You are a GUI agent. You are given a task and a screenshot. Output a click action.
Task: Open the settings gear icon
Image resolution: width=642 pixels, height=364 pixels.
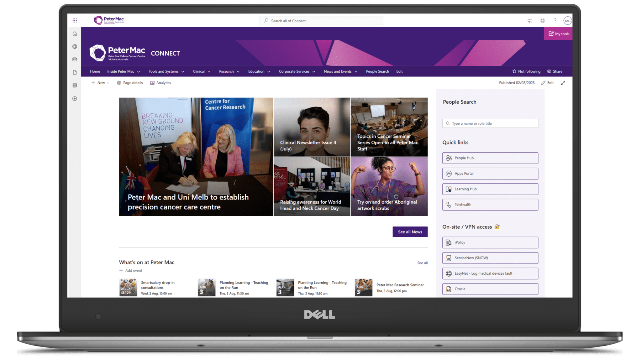(x=542, y=21)
